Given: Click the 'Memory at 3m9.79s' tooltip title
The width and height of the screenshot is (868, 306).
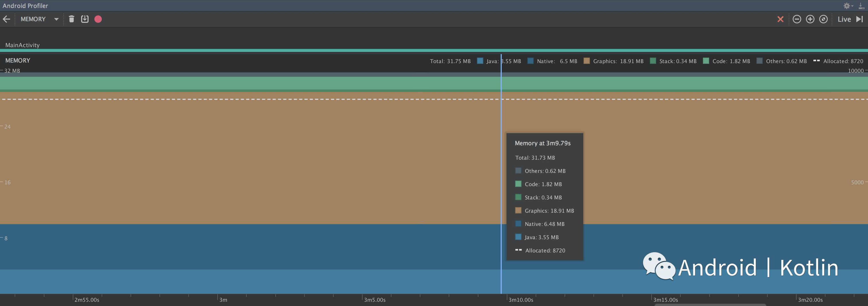Looking at the screenshot, I should 542,143.
